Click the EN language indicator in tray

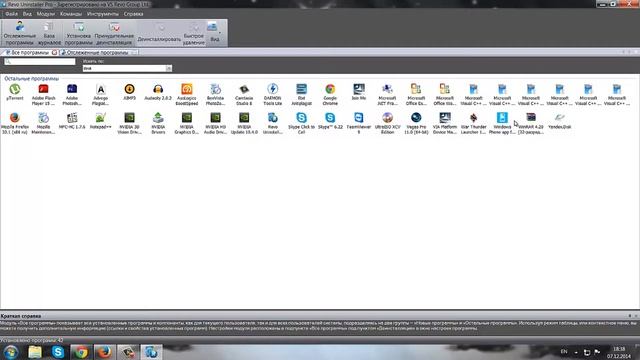(x=564, y=351)
